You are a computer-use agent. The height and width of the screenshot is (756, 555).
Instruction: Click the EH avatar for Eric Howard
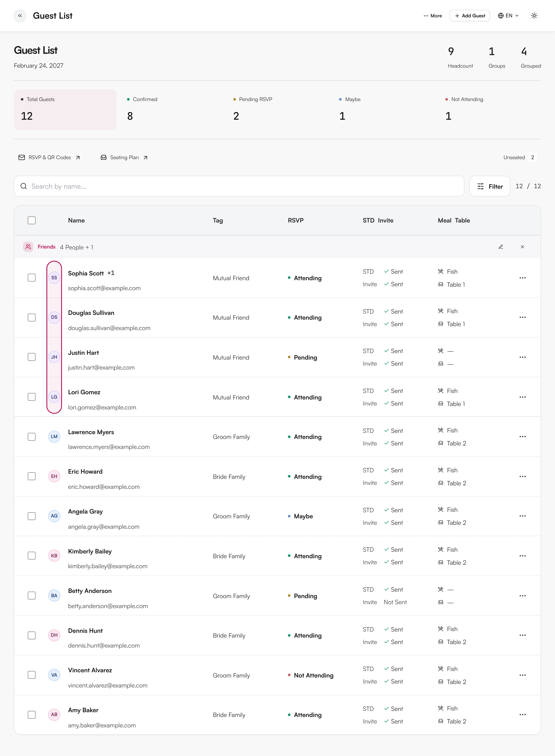click(x=54, y=476)
